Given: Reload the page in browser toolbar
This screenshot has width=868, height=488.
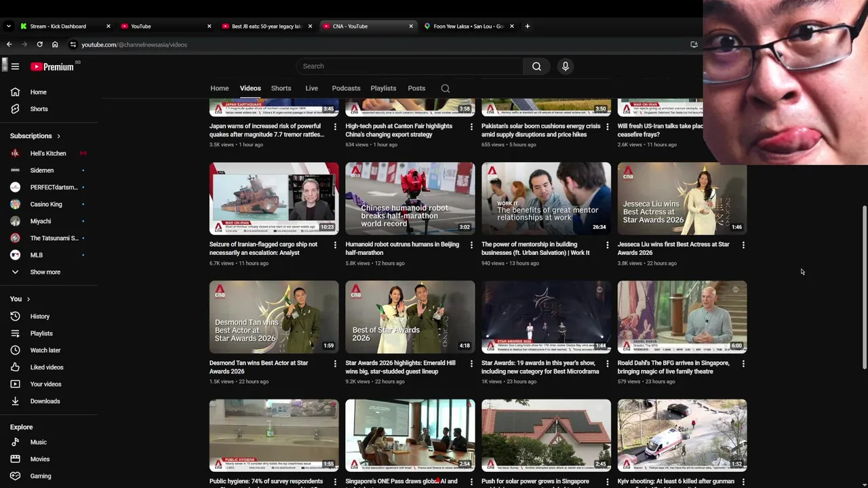Looking at the screenshot, I should click(39, 45).
